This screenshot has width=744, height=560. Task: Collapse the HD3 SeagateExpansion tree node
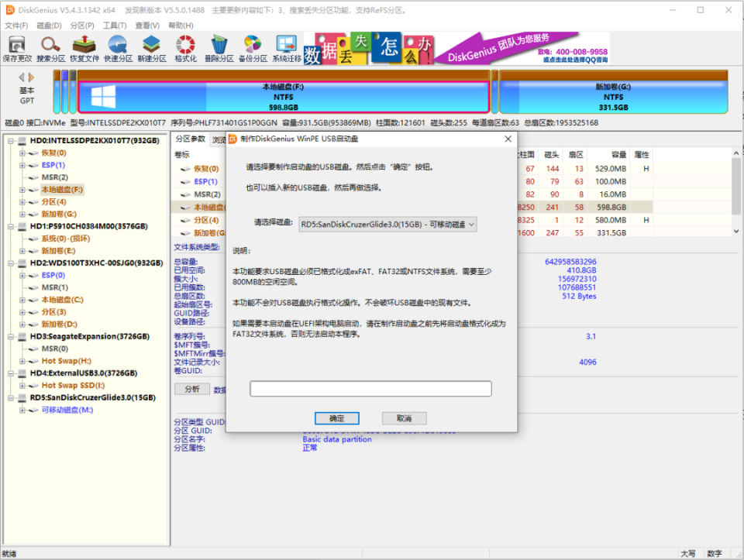tap(10, 337)
